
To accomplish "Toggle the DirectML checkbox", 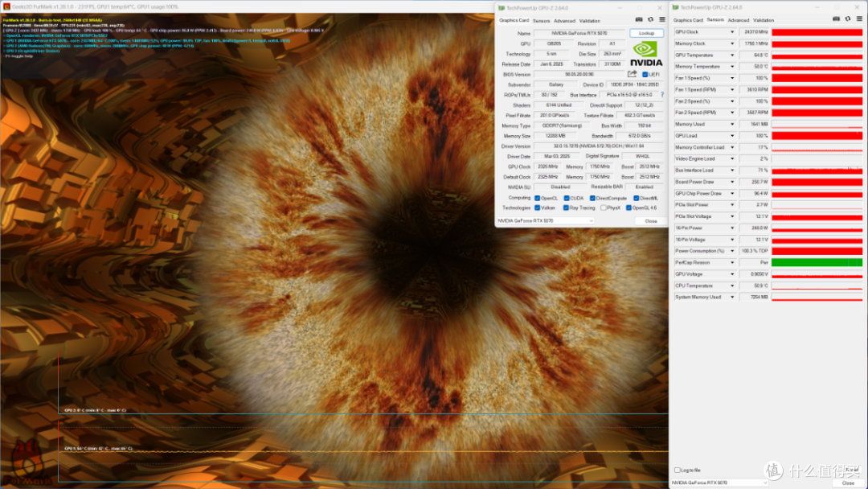I will (636, 199).
